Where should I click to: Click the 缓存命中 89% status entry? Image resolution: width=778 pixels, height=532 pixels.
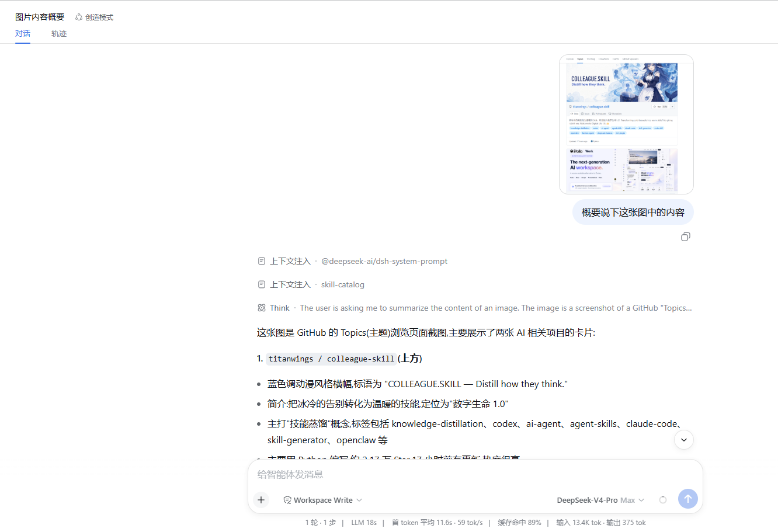519,523
